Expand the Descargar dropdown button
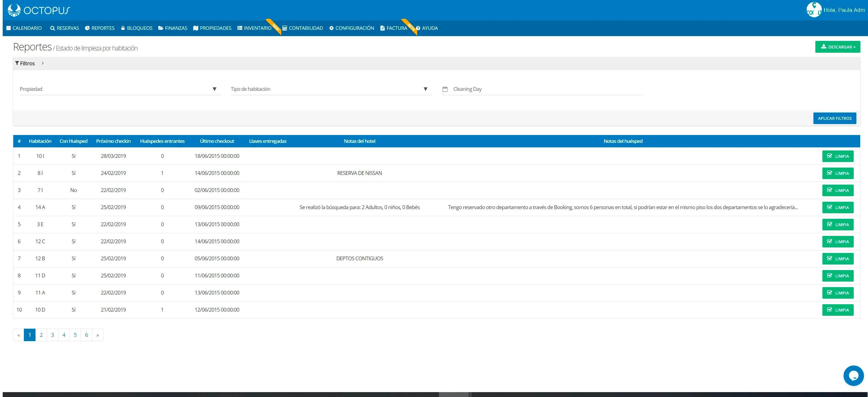The width and height of the screenshot is (868, 397). click(x=838, y=47)
